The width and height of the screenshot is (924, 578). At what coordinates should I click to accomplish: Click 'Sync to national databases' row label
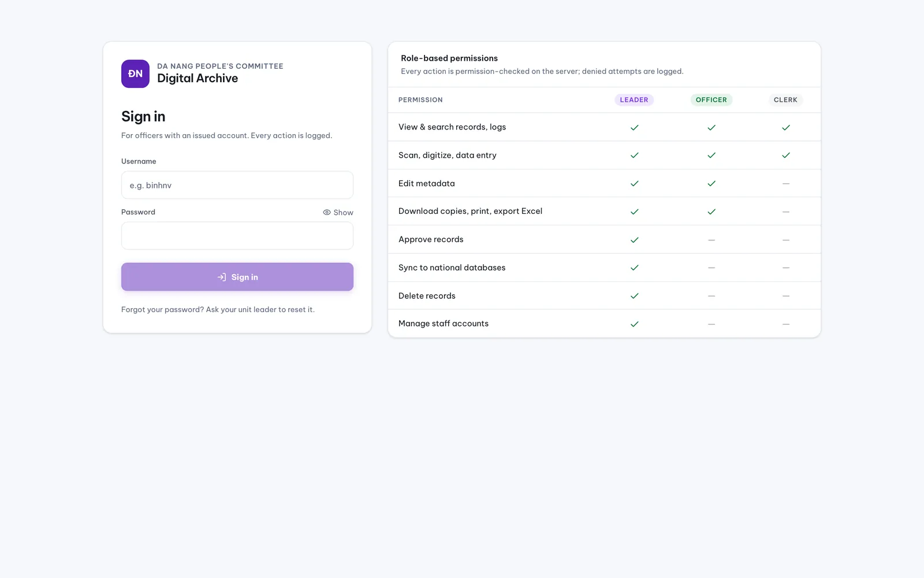(x=452, y=268)
